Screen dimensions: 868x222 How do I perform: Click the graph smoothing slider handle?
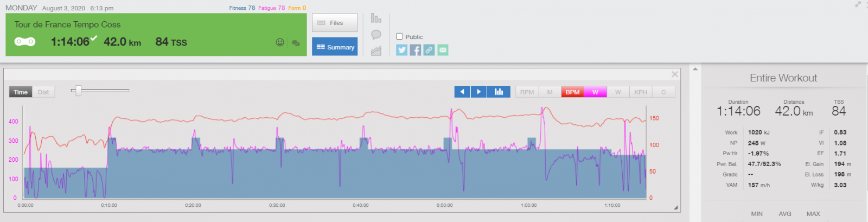78,91
